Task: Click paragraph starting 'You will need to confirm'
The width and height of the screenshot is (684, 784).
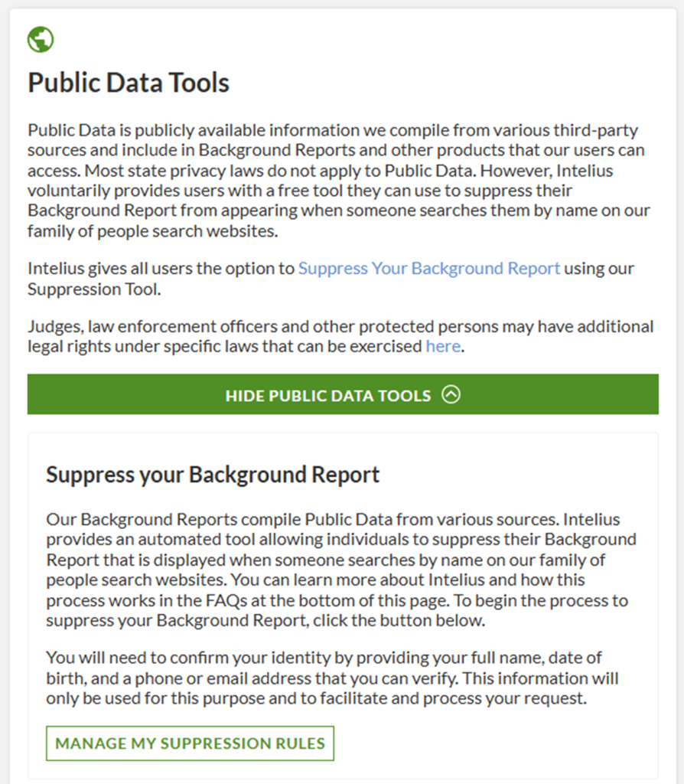Action: tap(332, 678)
